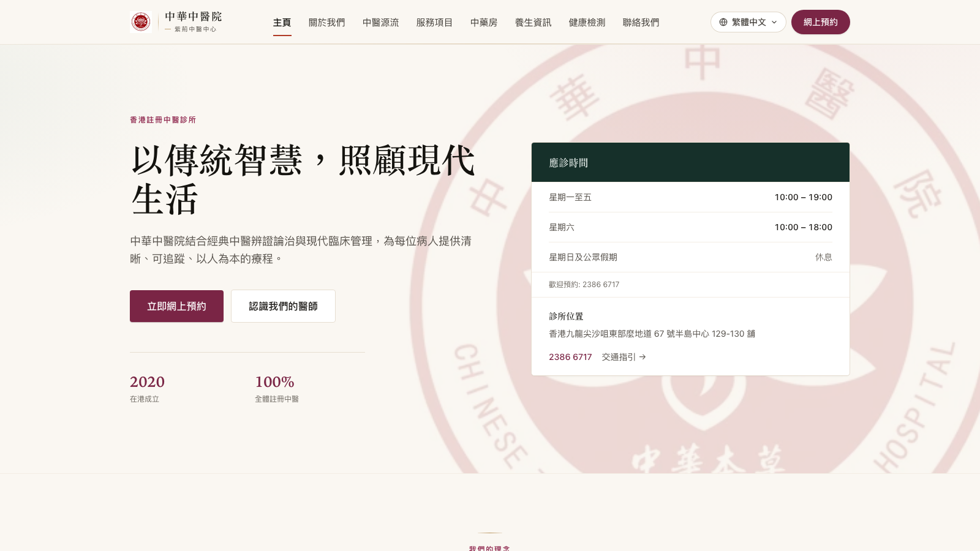Click the 中華中醫院 site title text
This screenshot has height=551, width=980.
tap(193, 17)
